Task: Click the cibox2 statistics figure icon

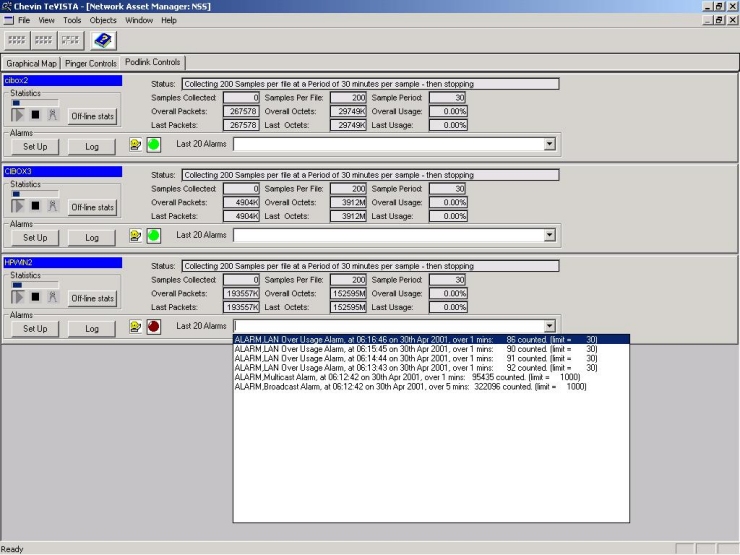Action: click(53, 115)
